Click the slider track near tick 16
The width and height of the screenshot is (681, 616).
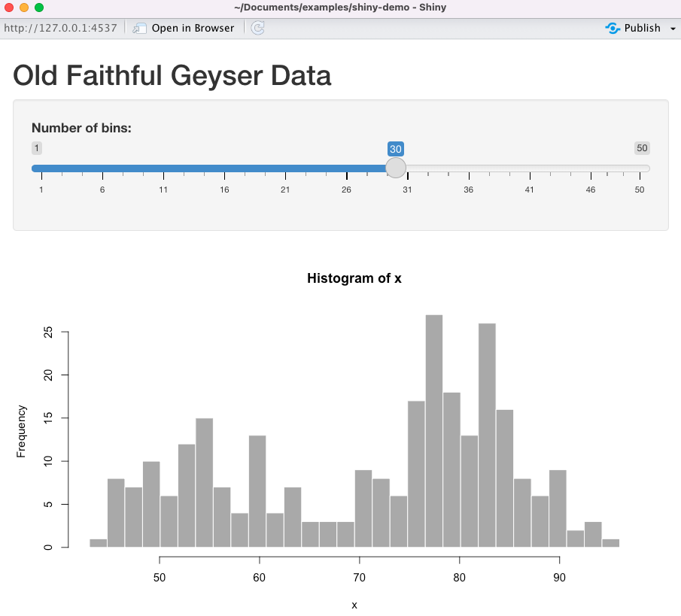point(223,168)
